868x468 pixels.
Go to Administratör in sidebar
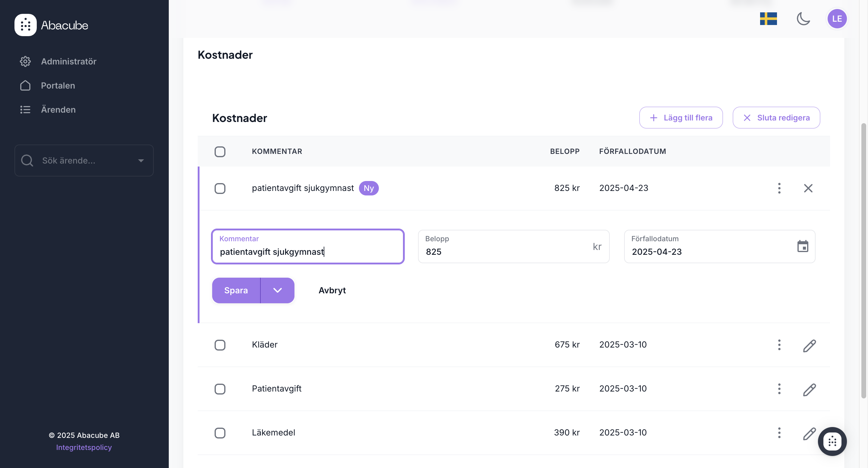point(68,61)
